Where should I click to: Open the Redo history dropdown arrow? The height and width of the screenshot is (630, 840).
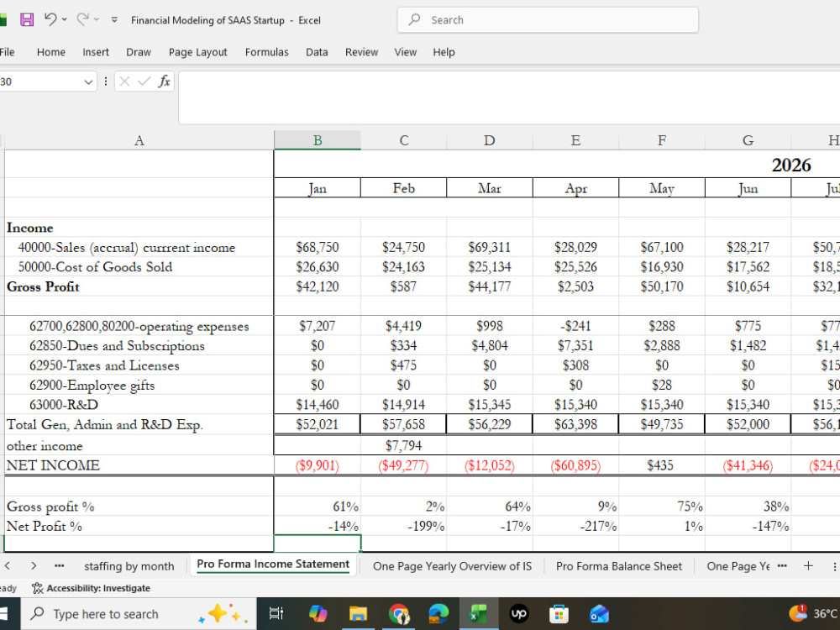[97, 20]
